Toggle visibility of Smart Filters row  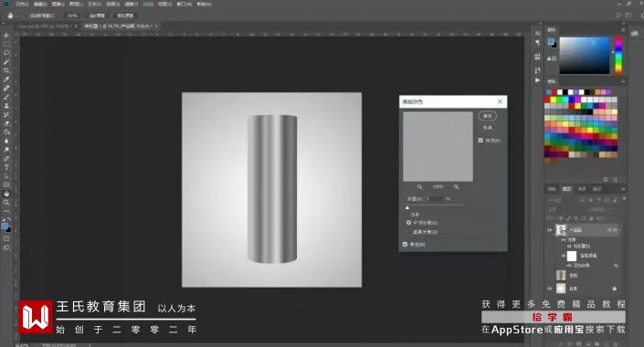pyautogui.click(x=563, y=256)
